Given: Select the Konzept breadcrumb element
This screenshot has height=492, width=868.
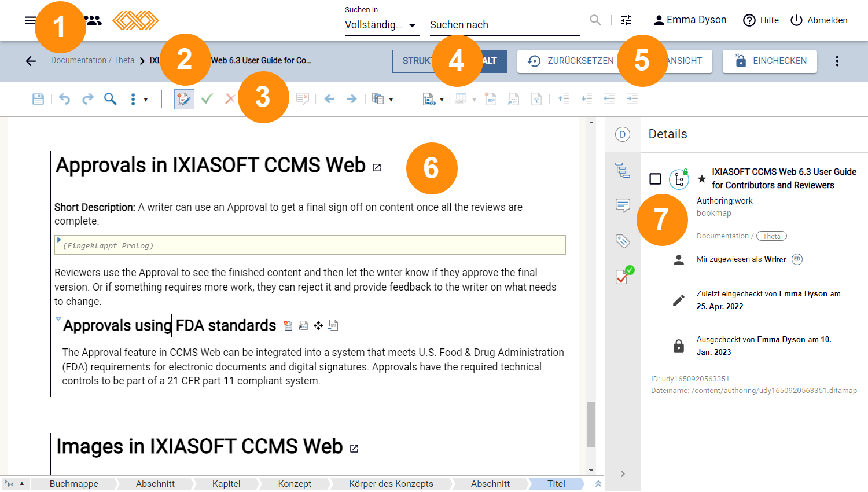Looking at the screenshot, I should pos(295,484).
